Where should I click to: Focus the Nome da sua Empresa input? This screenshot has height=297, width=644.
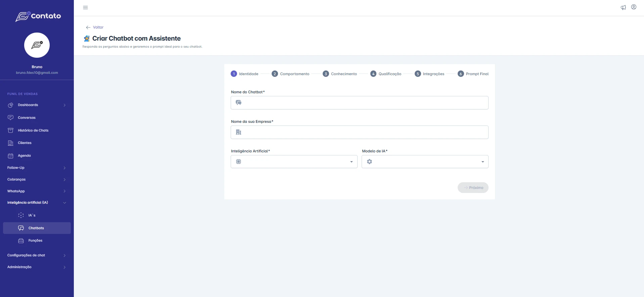click(360, 132)
